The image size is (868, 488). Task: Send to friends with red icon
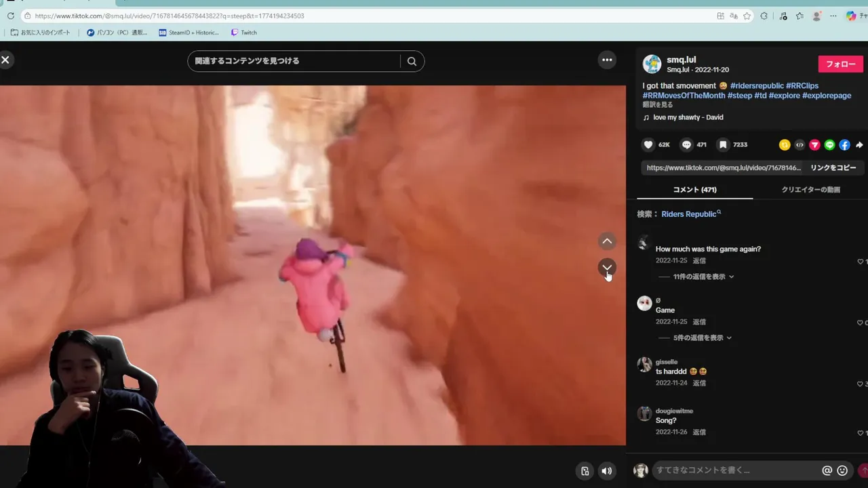pos(814,145)
